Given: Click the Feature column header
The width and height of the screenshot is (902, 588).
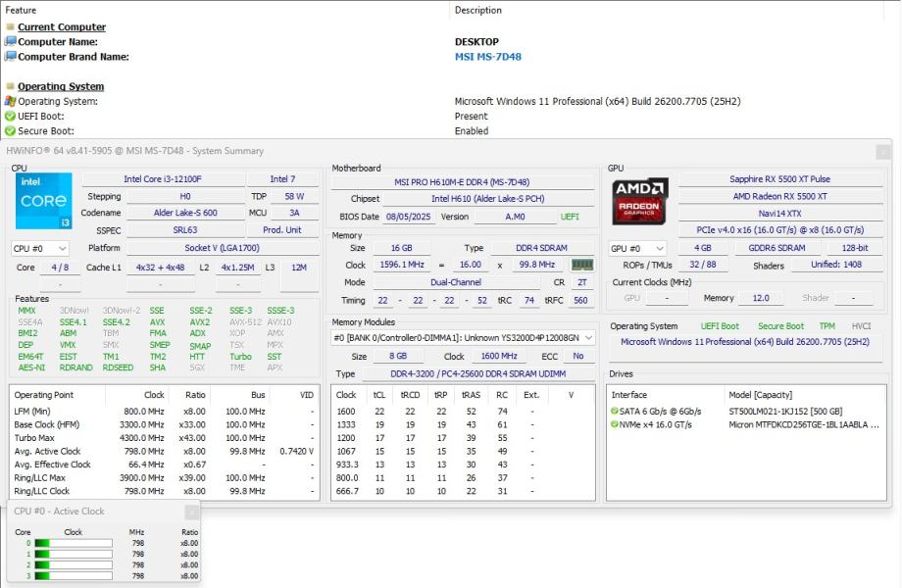Looking at the screenshot, I should click(x=21, y=10).
